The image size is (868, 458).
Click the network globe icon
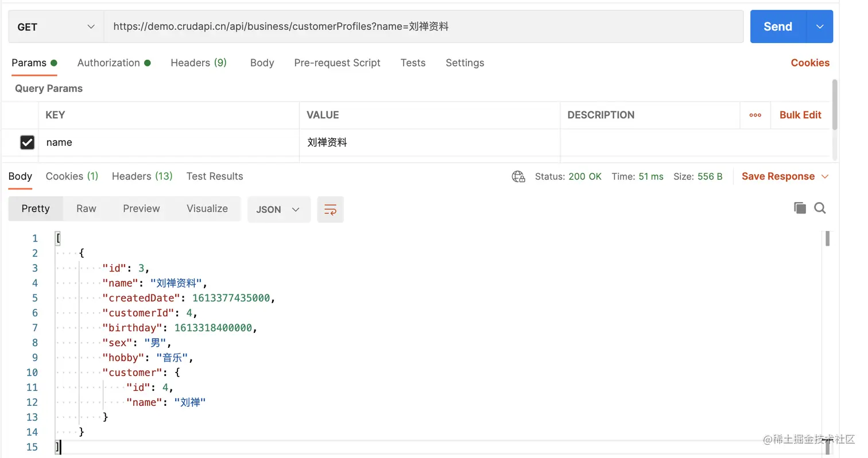tap(518, 176)
